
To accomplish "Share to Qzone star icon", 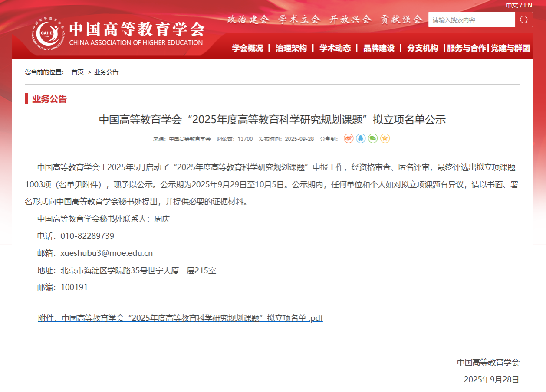I will click(385, 138).
